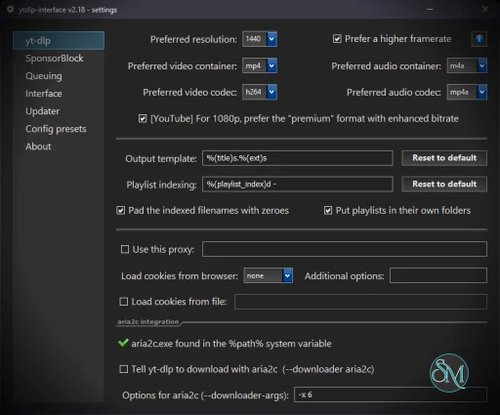Viewport: 500px width, 415px height.
Task: Close the settings window
Action: click(485, 10)
